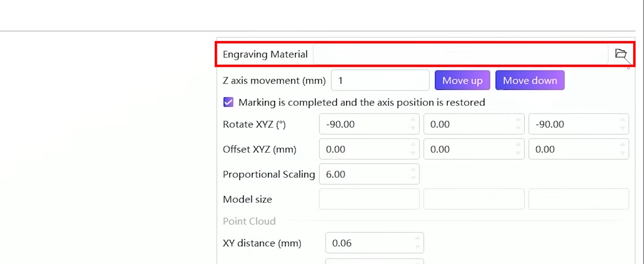This screenshot has height=264, width=644.
Task: Increase Rotate Y with its up arrow
Action: tap(518, 120)
